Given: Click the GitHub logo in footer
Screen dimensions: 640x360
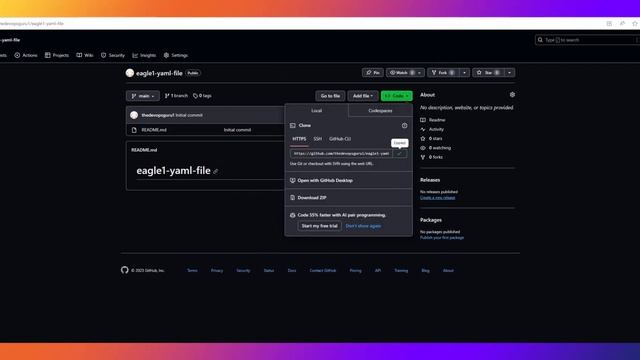Looking at the screenshot, I should coord(124,270).
